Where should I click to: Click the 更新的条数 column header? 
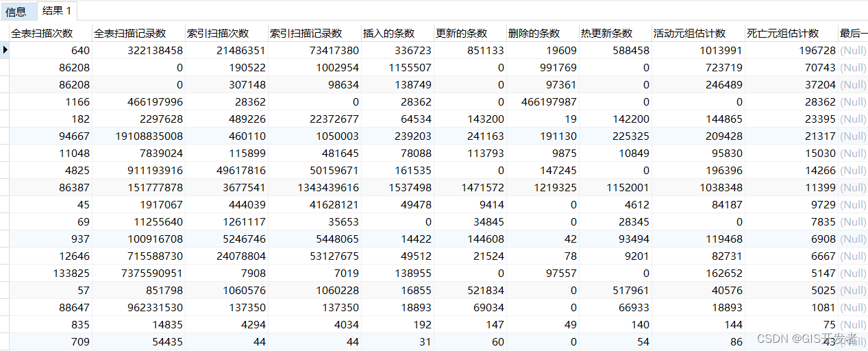470,33
